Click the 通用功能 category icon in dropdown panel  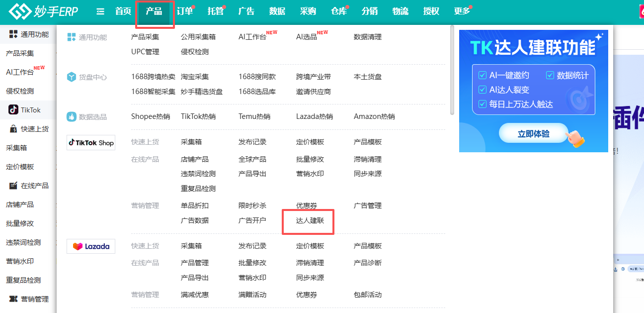71,37
